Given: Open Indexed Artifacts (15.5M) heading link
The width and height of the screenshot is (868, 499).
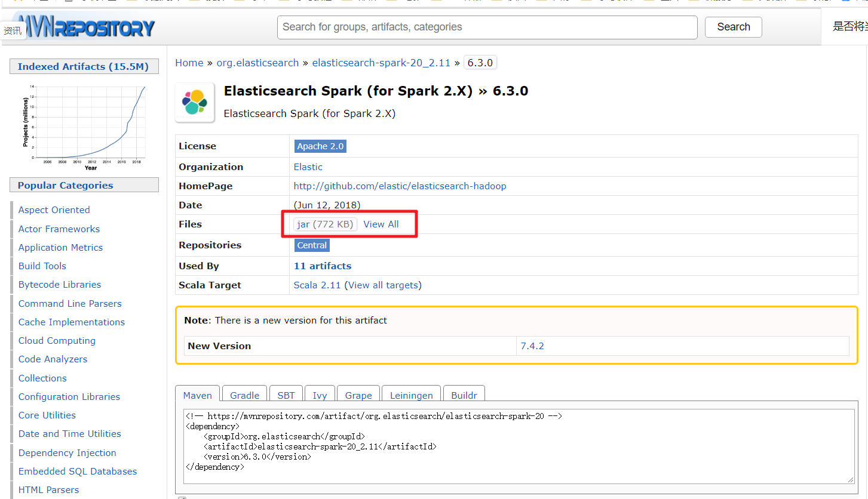Looking at the screenshot, I should pyautogui.click(x=83, y=67).
